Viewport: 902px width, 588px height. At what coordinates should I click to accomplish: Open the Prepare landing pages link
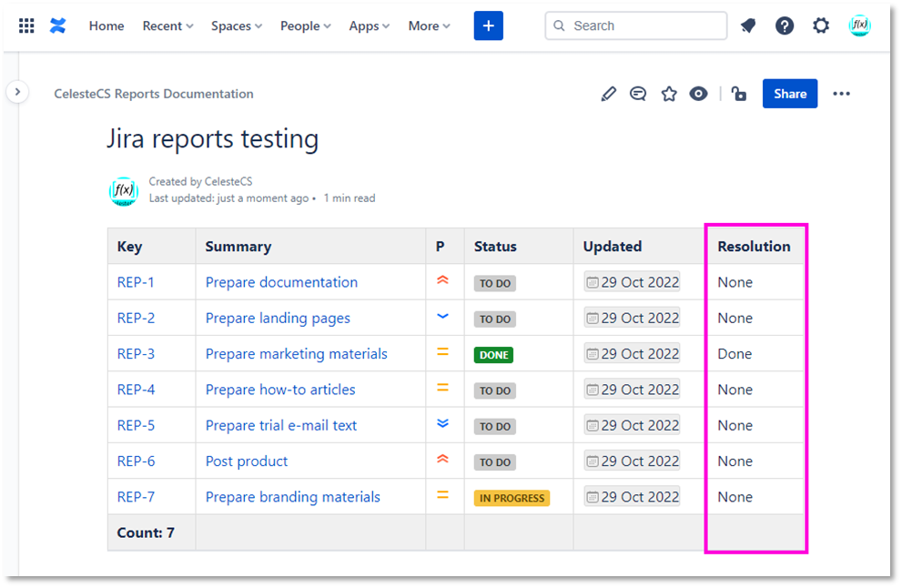tap(278, 319)
